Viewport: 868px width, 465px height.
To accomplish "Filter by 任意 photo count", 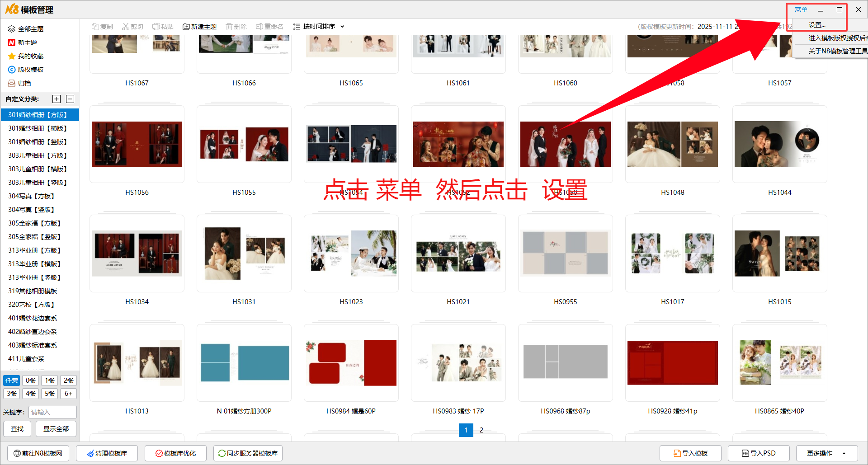I will click(x=12, y=380).
